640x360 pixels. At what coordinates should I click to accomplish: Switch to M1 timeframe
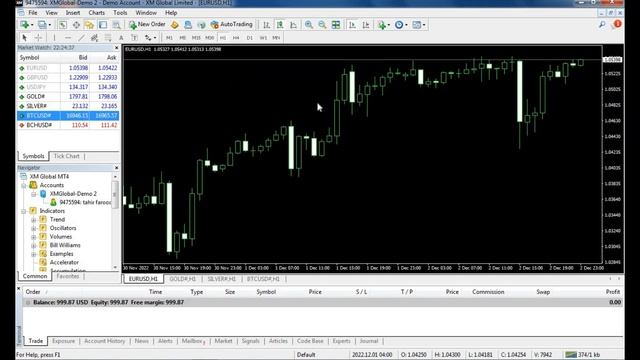click(x=169, y=38)
